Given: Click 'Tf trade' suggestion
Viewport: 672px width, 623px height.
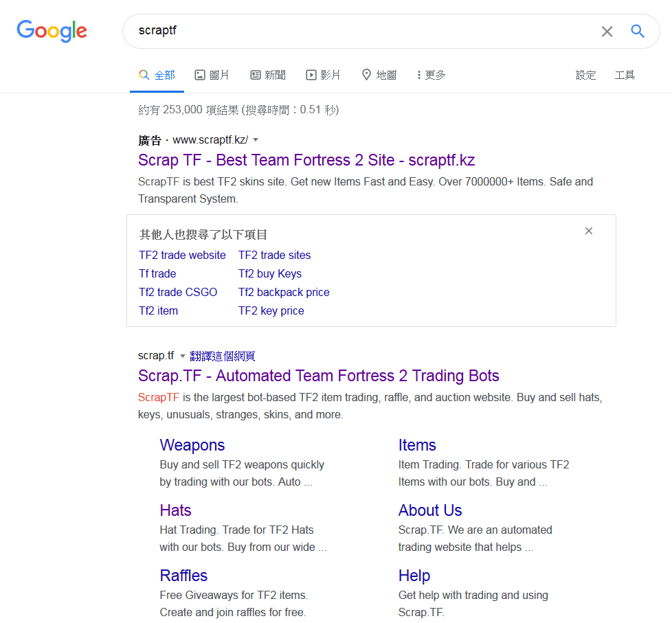Looking at the screenshot, I should point(157,273).
